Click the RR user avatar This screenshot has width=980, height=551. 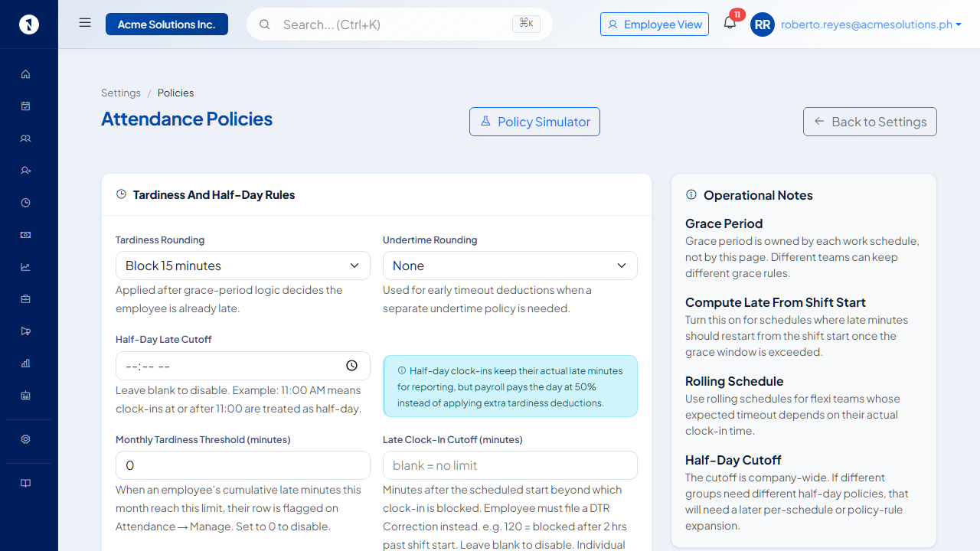pos(763,24)
